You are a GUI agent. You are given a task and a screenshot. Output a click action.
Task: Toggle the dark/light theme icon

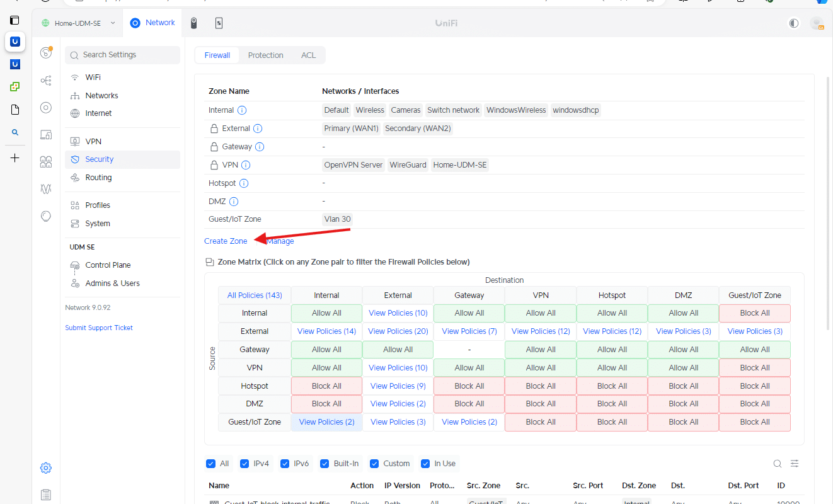click(794, 23)
